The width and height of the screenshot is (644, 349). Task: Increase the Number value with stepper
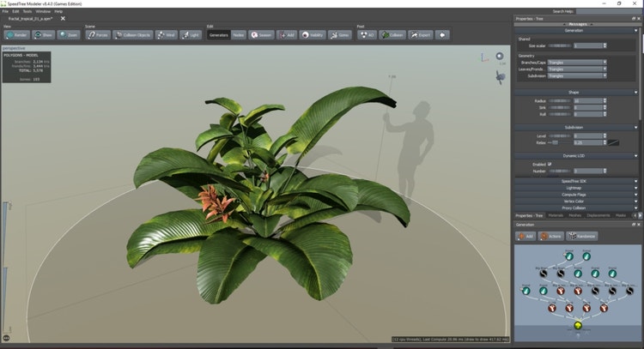pyautogui.click(x=605, y=170)
